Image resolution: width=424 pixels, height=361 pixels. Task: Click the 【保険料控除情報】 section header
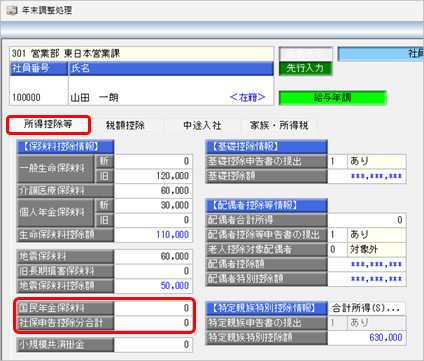pyautogui.click(x=66, y=147)
